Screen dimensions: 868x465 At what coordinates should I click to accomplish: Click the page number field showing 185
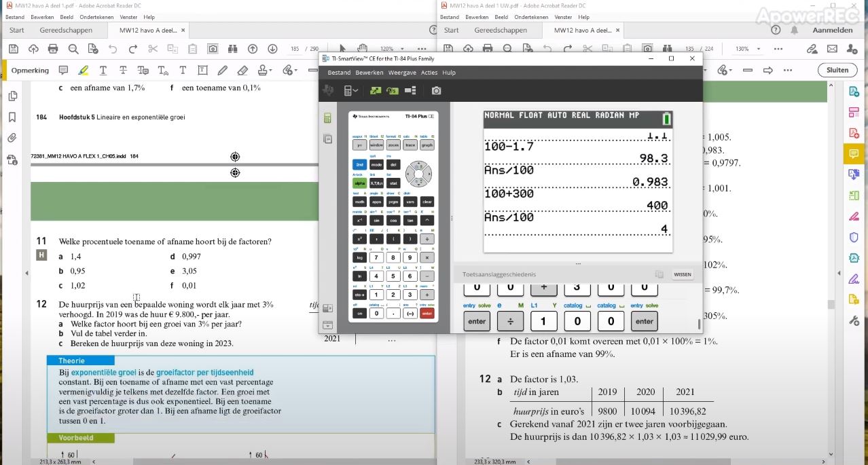click(295, 49)
